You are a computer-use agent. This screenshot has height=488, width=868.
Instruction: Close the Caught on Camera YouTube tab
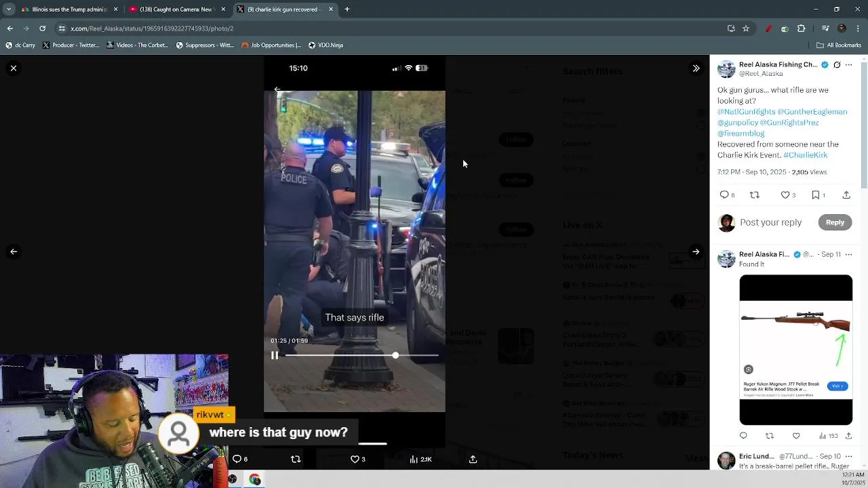coord(223,9)
